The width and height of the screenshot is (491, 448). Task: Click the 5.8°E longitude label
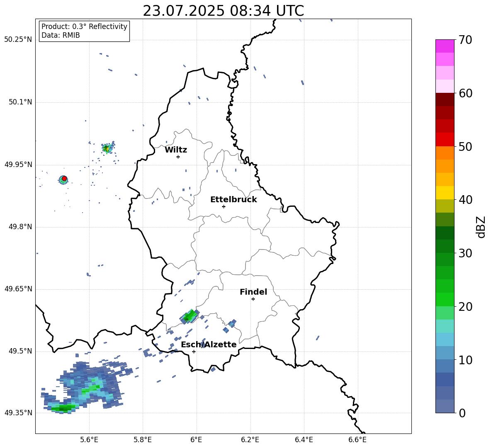point(143,440)
